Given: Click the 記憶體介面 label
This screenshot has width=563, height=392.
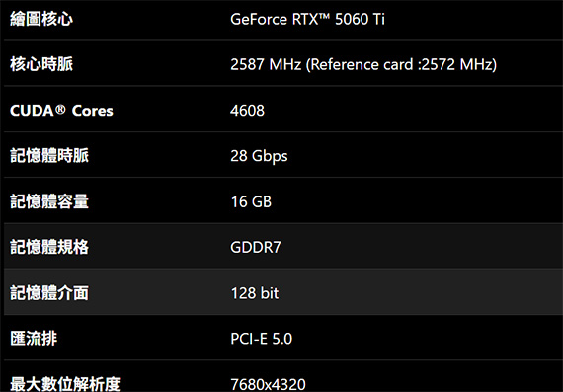Looking at the screenshot, I should 49,293.
